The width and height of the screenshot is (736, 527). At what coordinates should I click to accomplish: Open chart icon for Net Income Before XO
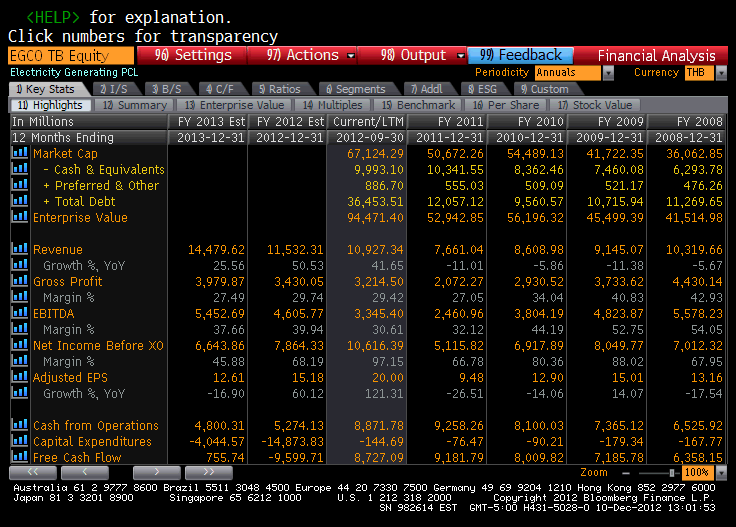coord(20,344)
